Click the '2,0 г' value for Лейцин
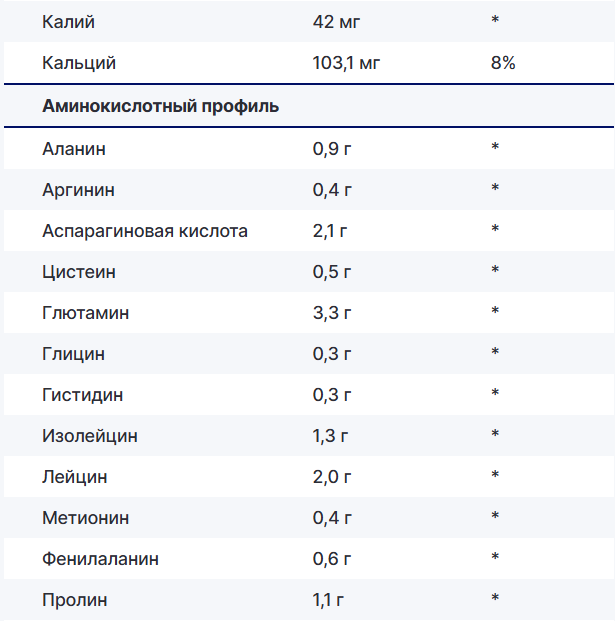Screen dimensions: 615x621 pyautogui.click(x=332, y=477)
